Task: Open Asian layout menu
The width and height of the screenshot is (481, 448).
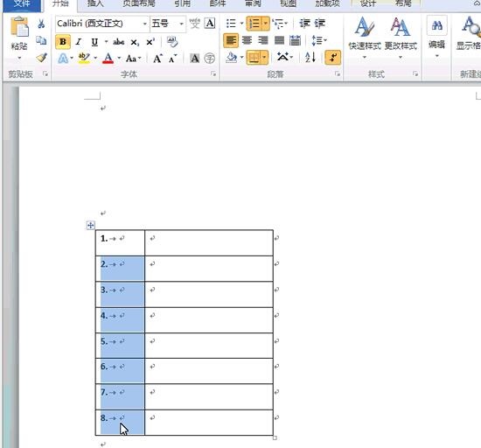Action: point(285,58)
